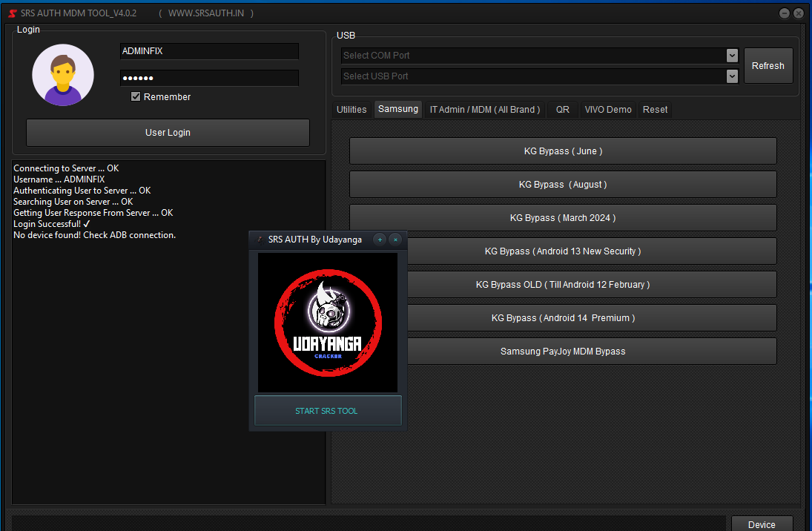The width and height of the screenshot is (812, 531).
Task: Click 'Searching User on Server ... OK' log line
Action: click(x=73, y=202)
